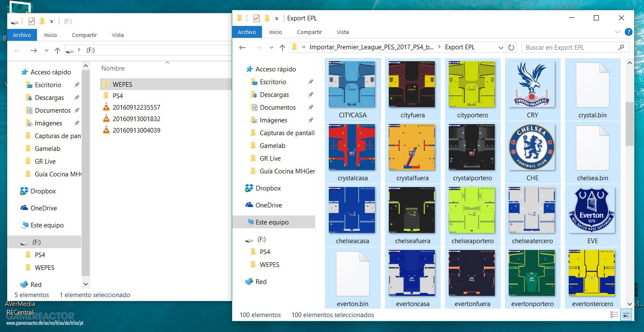This screenshot has height=332, width=644.
Task: Select the crystal.bin file icon
Action: tap(593, 85)
